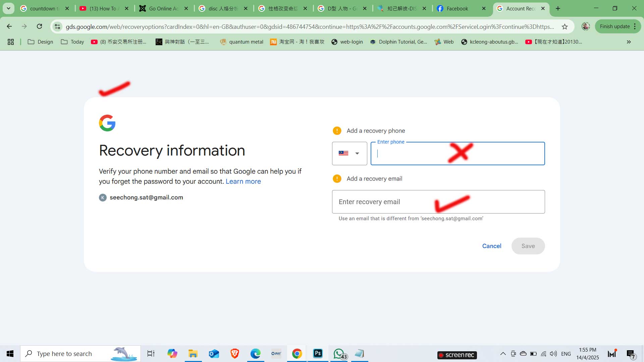Open the notification center icon
644x362 pixels.
pos(631,354)
